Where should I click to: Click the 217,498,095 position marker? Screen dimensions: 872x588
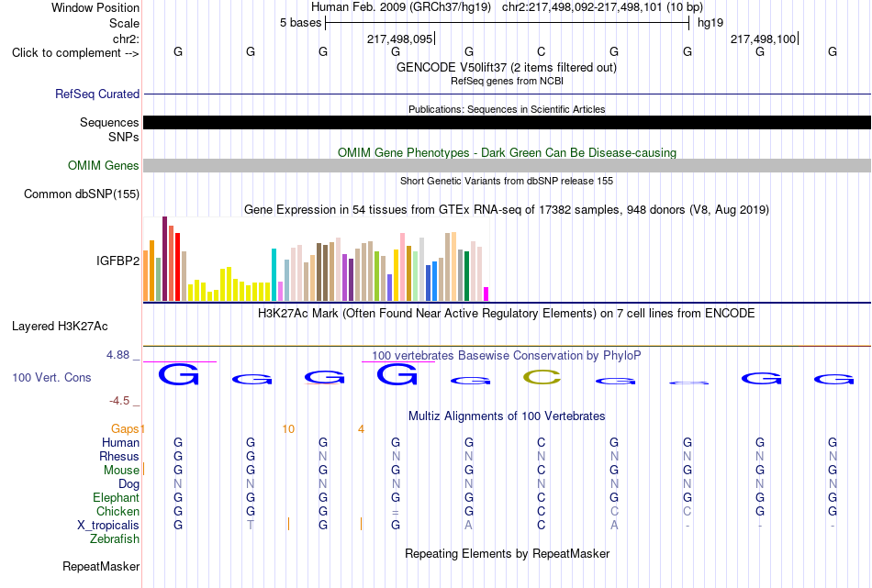click(x=400, y=39)
